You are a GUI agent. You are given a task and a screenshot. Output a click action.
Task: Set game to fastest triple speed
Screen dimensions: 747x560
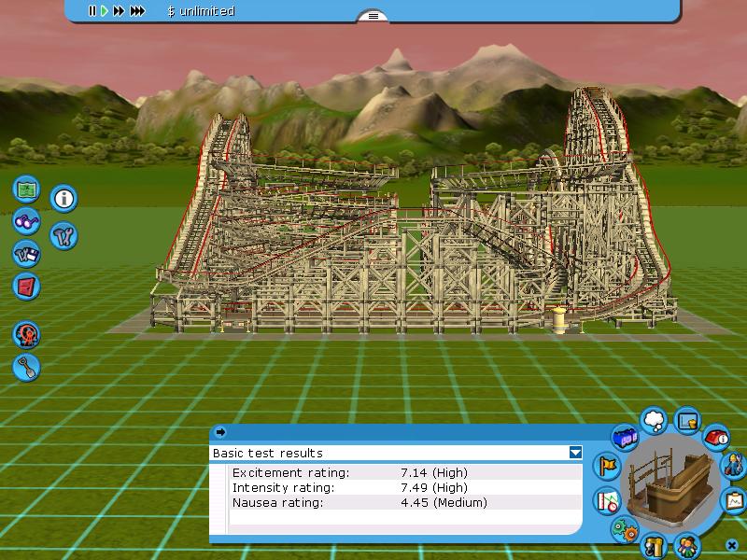coord(137,11)
